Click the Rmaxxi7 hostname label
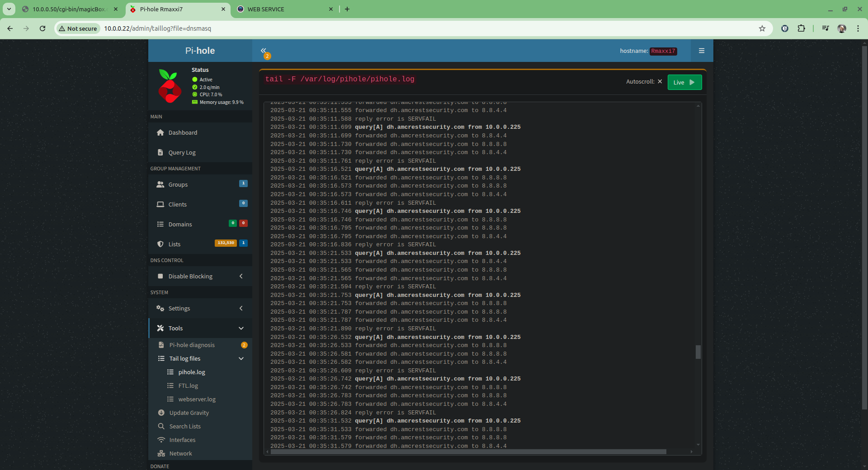 pos(663,51)
